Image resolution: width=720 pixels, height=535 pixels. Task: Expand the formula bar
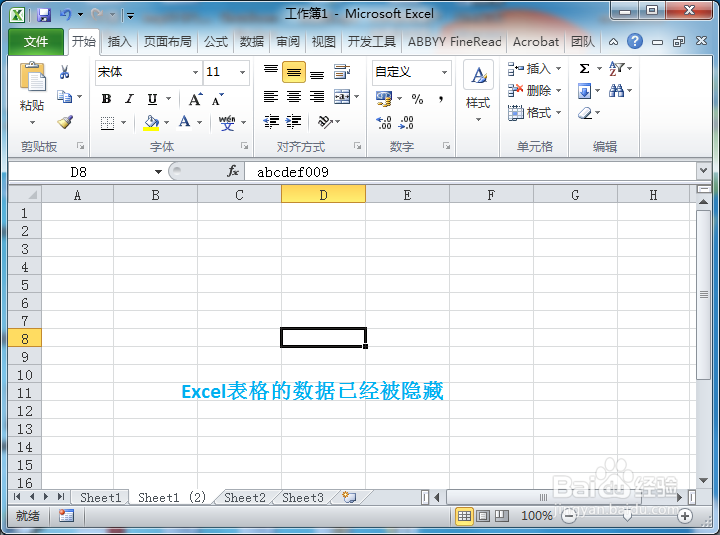pyautogui.click(x=703, y=171)
